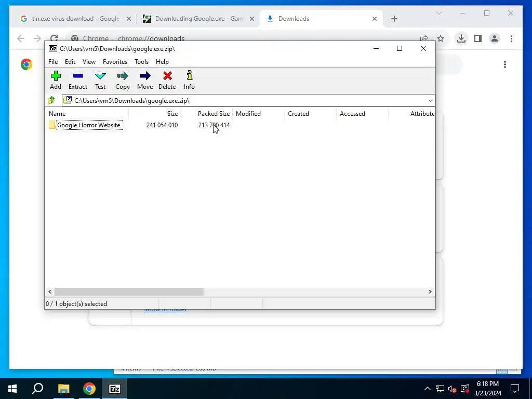Sort by the Modified column header
The width and height of the screenshot is (532, 399).
(259, 114)
